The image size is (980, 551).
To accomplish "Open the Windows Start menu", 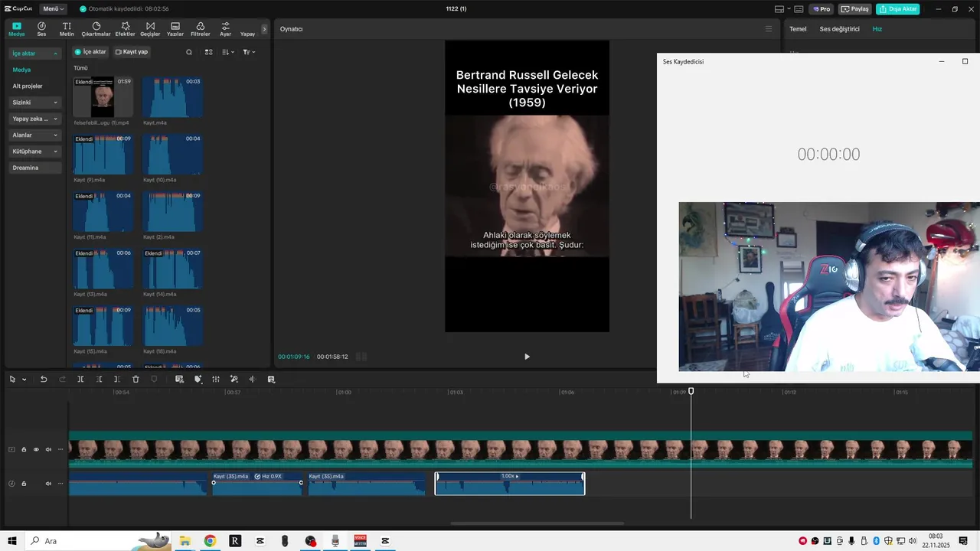I will (12, 541).
